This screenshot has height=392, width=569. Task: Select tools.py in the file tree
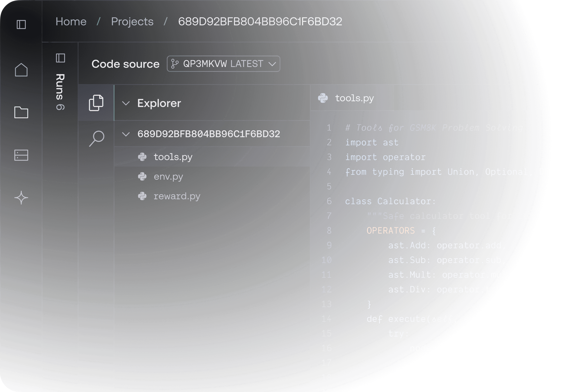coord(173,157)
